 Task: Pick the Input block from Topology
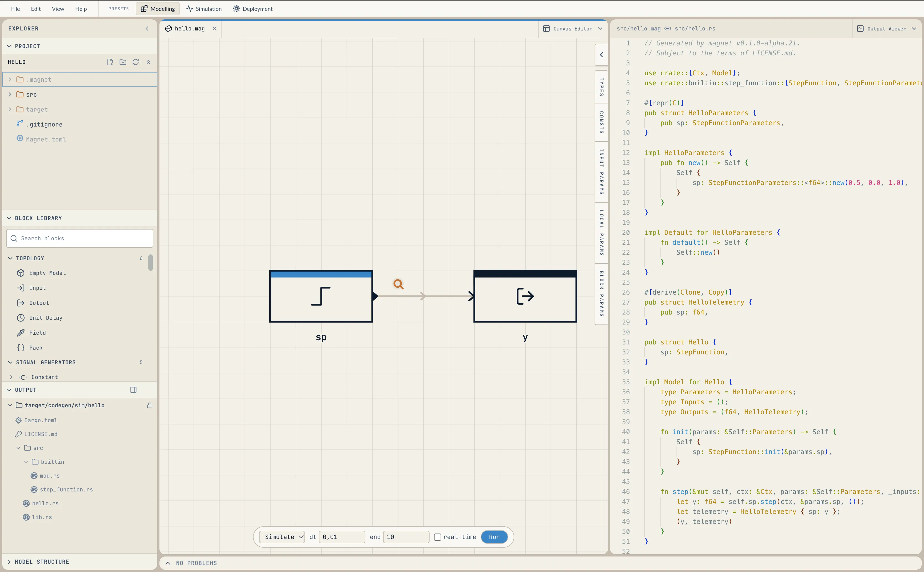[x=31, y=288]
